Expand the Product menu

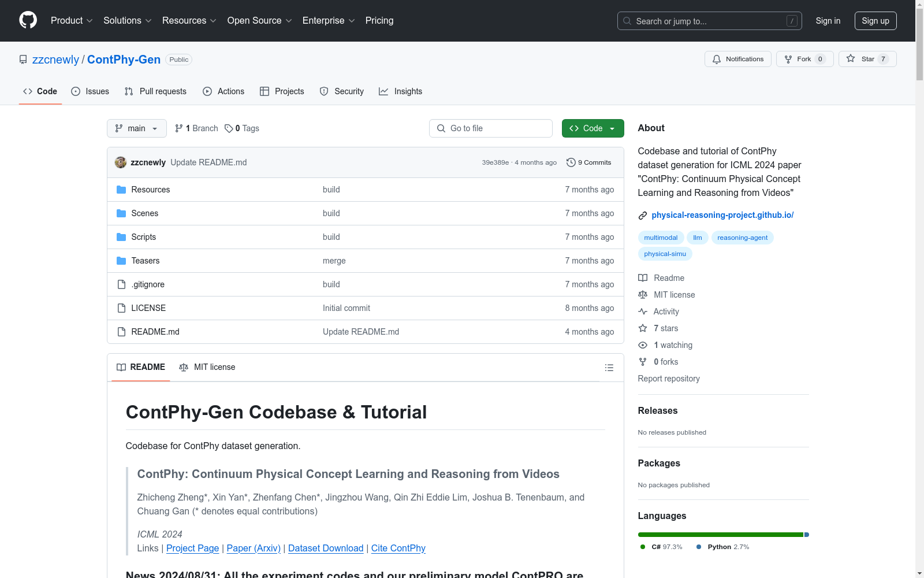[72, 21]
